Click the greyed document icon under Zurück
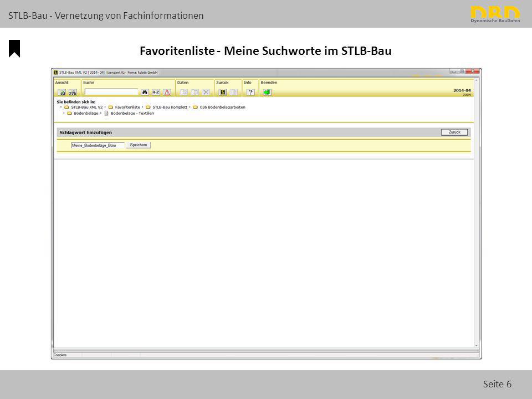 coord(233,93)
